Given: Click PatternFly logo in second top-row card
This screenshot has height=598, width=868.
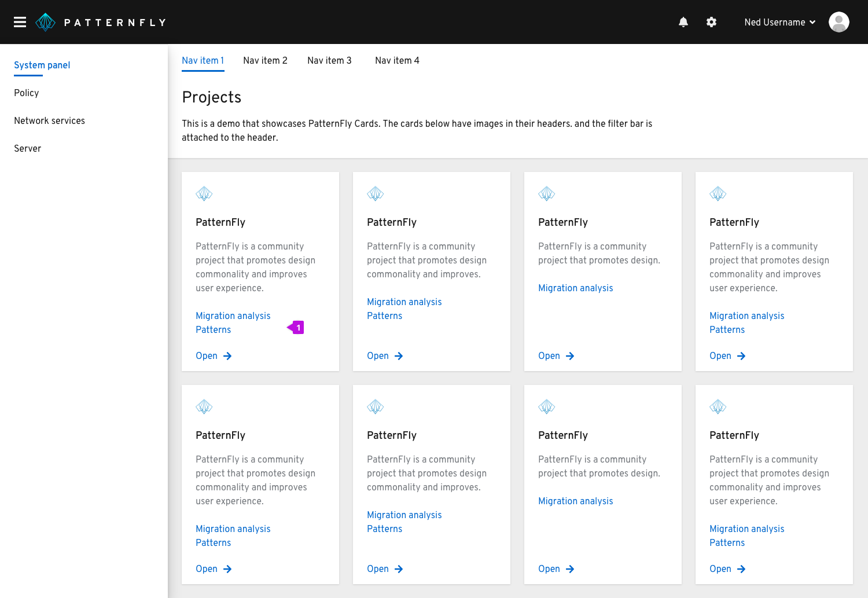Looking at the screenshot, I should [x=376, y=194].
